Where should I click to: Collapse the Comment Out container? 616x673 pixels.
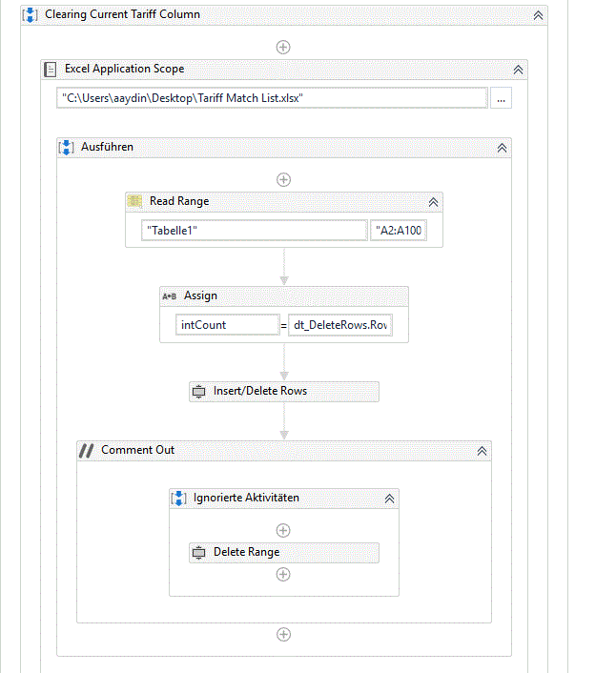point(483,451)
